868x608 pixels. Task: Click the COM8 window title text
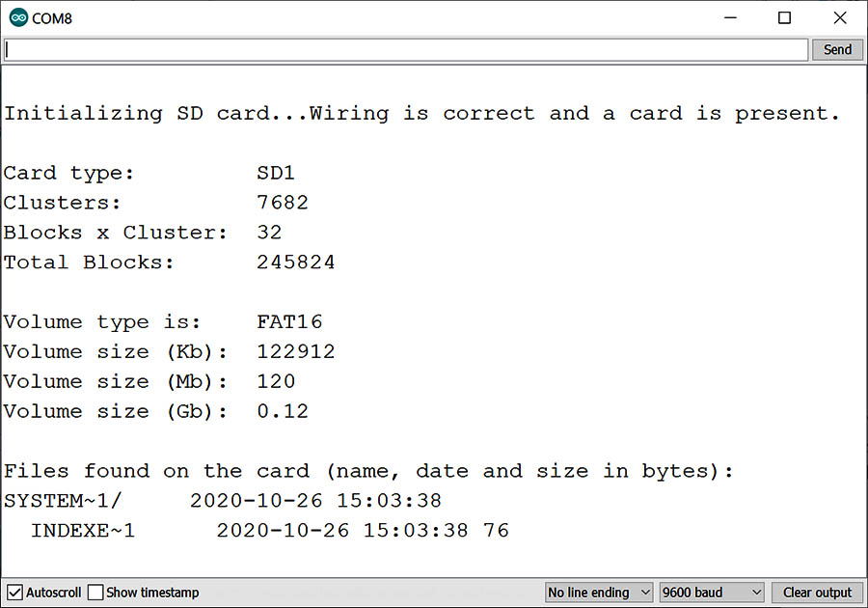(x=52, y=18)
